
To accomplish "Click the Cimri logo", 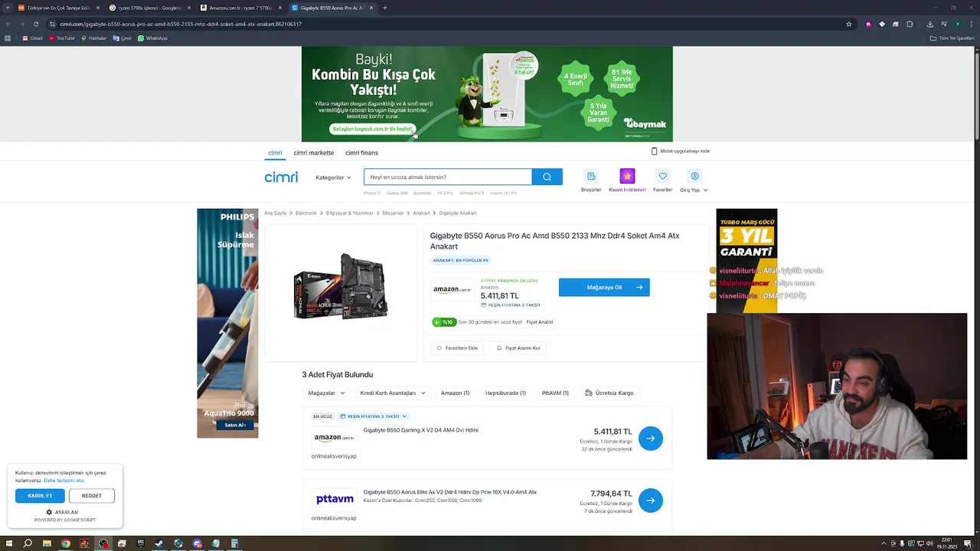I will (x=281, y=177).
